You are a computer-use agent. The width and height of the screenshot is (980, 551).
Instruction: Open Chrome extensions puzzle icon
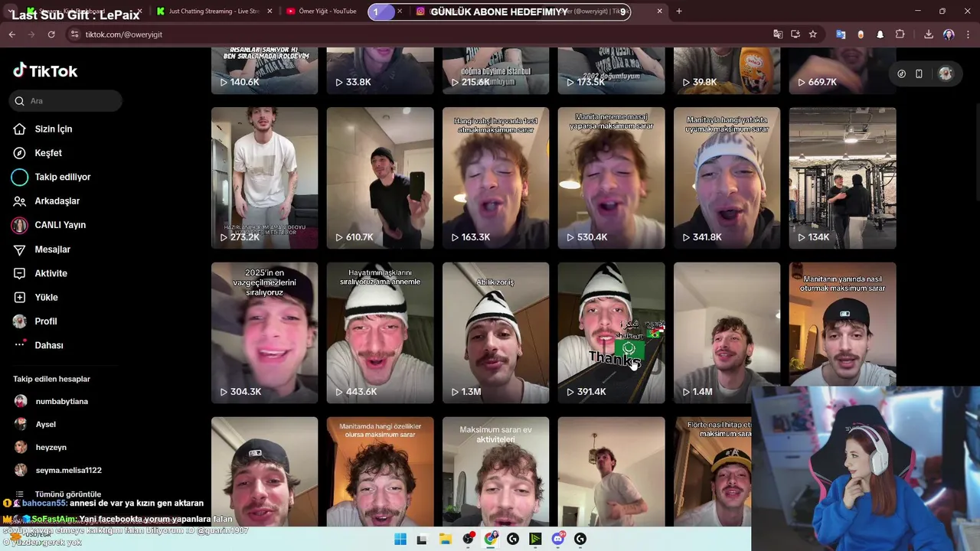tap(900, 34)
